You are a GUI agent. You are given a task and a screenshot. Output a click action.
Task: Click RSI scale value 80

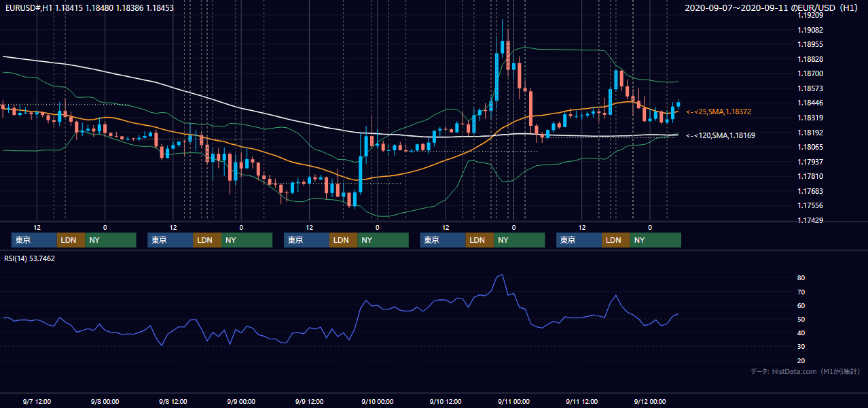[x=801, y=278]
